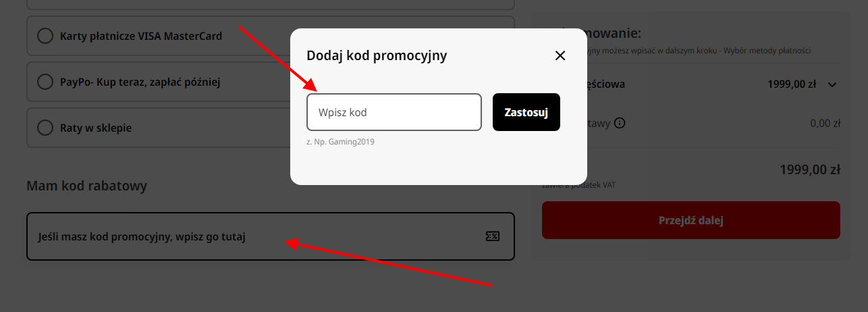
Task: Click the bold total amount above VAT note
Action: 810,169
